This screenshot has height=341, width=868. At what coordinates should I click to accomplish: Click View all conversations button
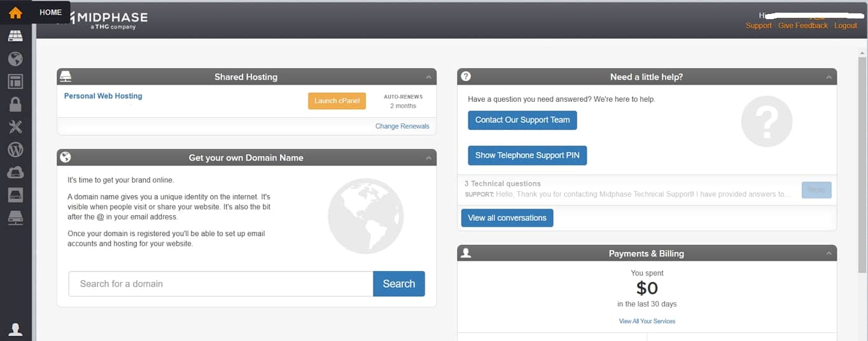click(507, 218)
